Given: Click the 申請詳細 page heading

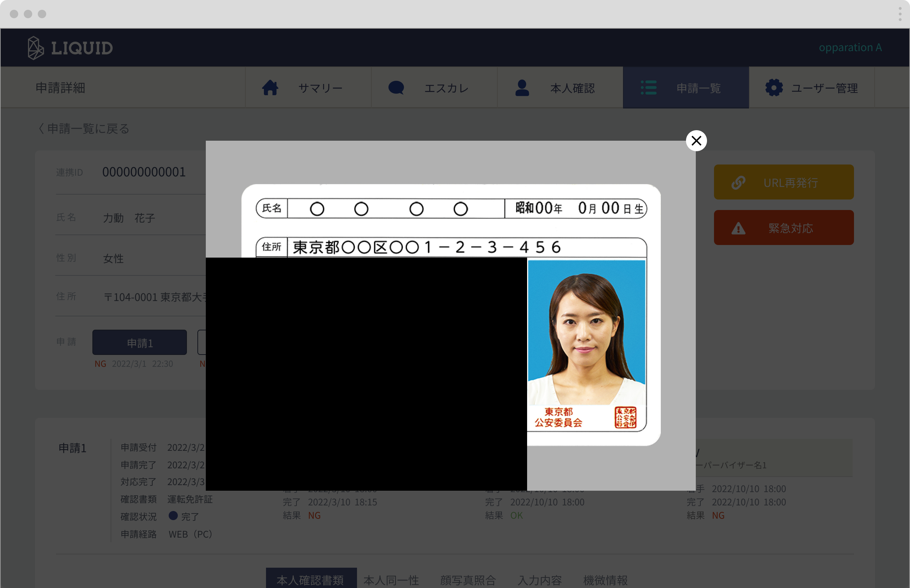Looking at the screenshot, I should (x=60, y=88).
